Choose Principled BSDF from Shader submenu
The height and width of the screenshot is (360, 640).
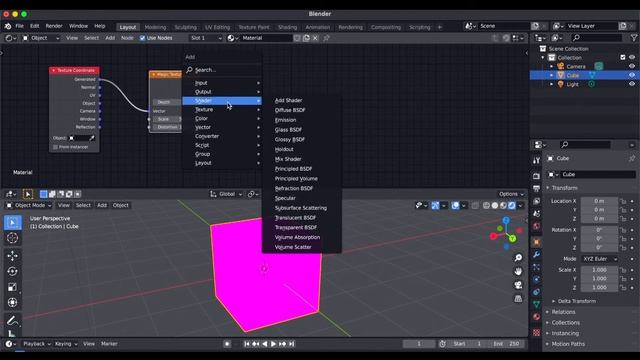pos(293,169)
